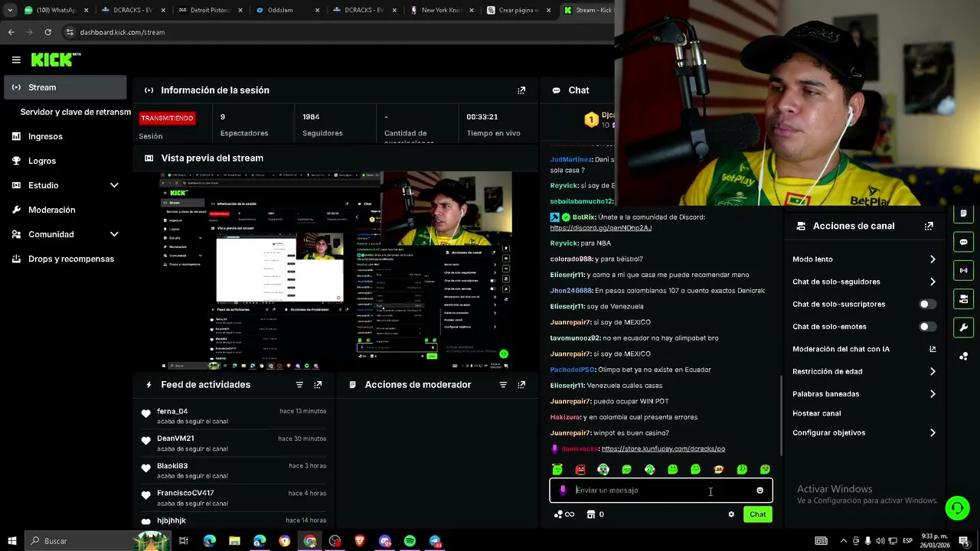This screenshot has height=551, width=980.
Task: Click follower FranciscoCV417 in activity feed
Action: pyautogui.click(x=185, y=494)
